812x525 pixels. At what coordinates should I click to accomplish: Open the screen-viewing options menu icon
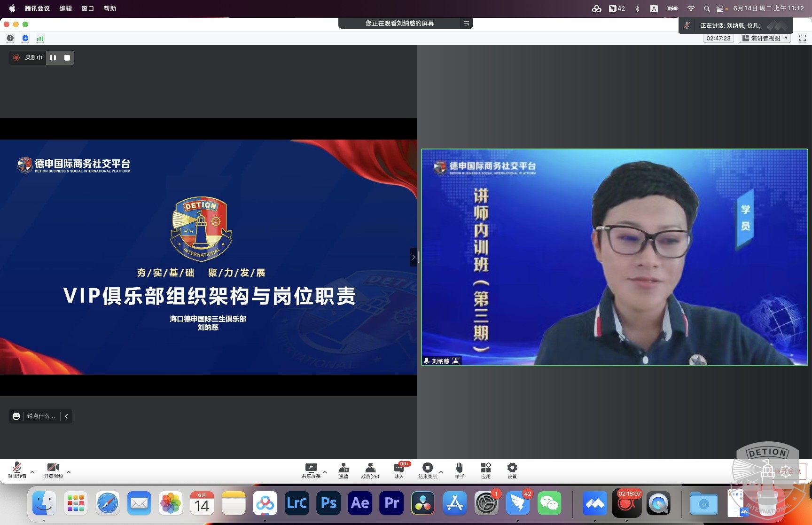pyautogui.click(x=466, y=23)
